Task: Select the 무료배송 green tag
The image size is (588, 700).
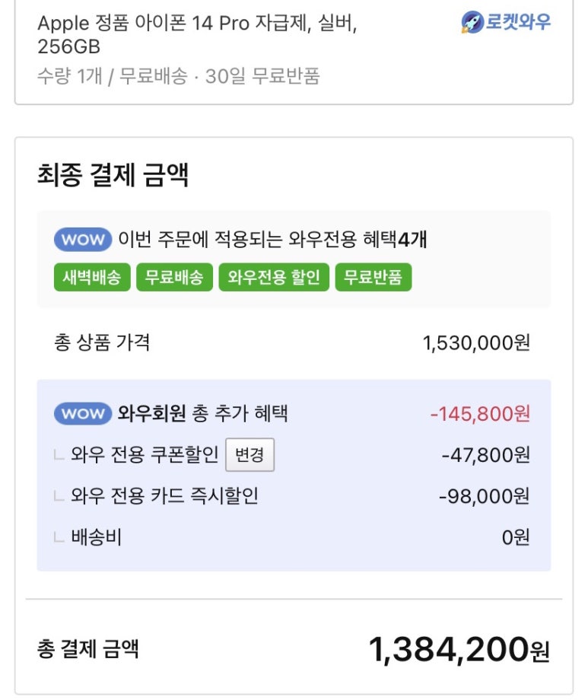Action: (x=174, y=277)
